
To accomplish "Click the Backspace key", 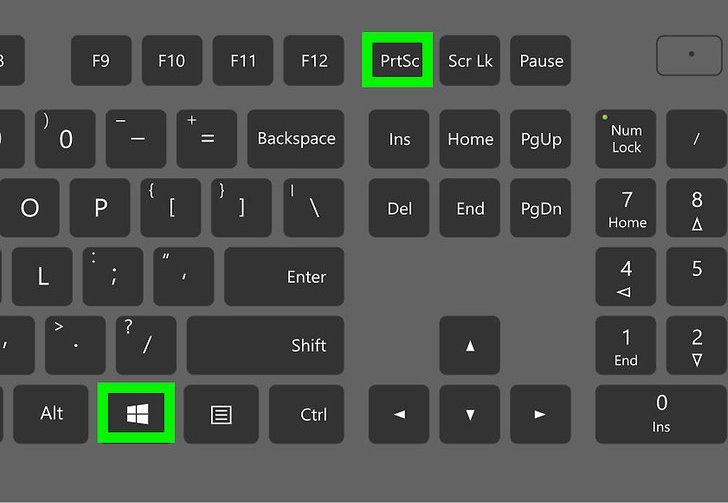I will coord(296,139).
